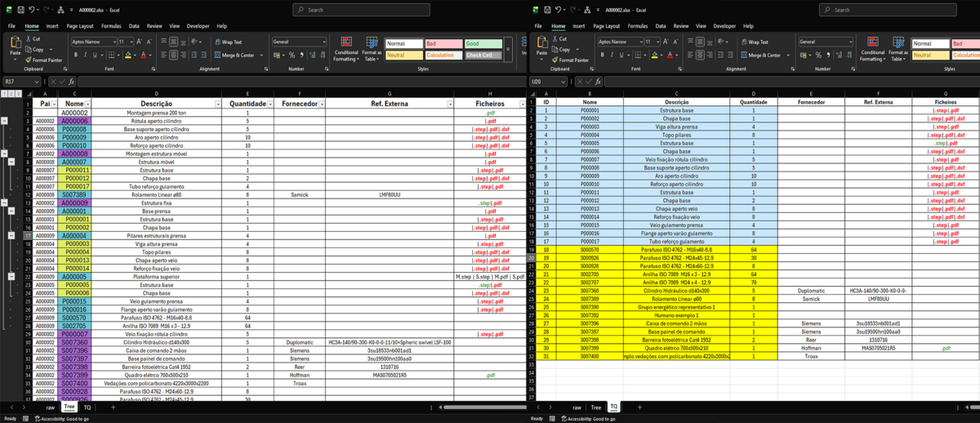
Task: Click Merge & Center in right window
Action: [761, 55]
